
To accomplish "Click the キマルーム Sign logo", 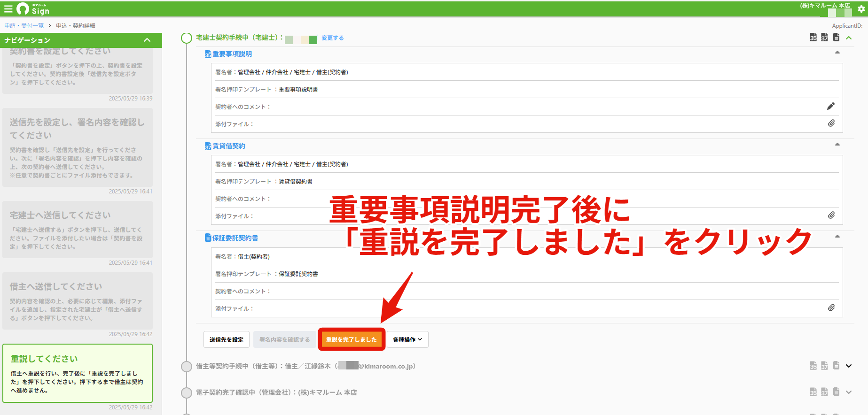I will click(x=33, y=9).
